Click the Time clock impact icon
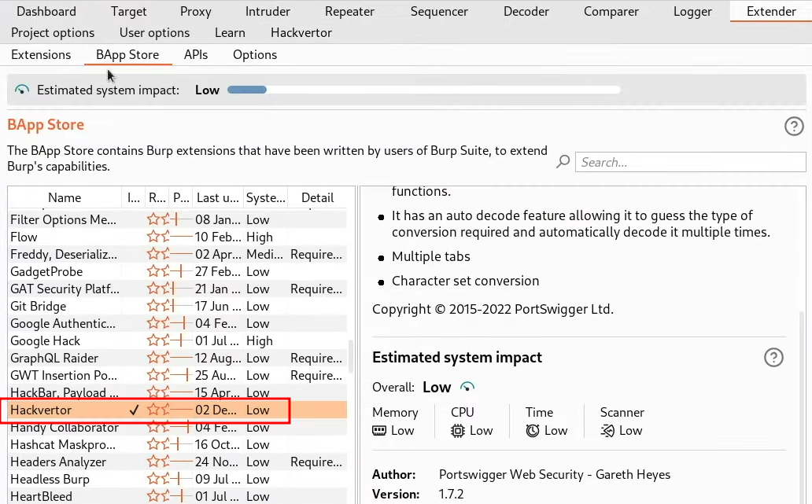Image resolution: width=812 pixels, height=504 pixels. point(533,430)
